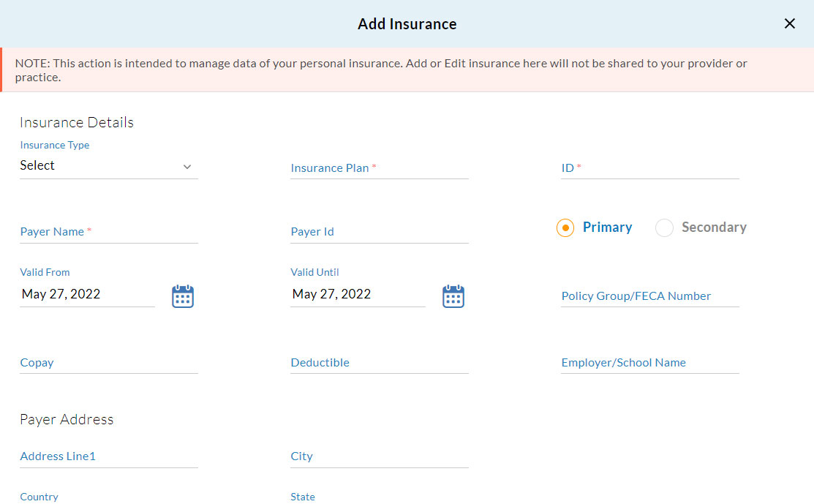Expand the Insurance Type select chevron
Screen dimensions: 814x504
coord(188,167)
